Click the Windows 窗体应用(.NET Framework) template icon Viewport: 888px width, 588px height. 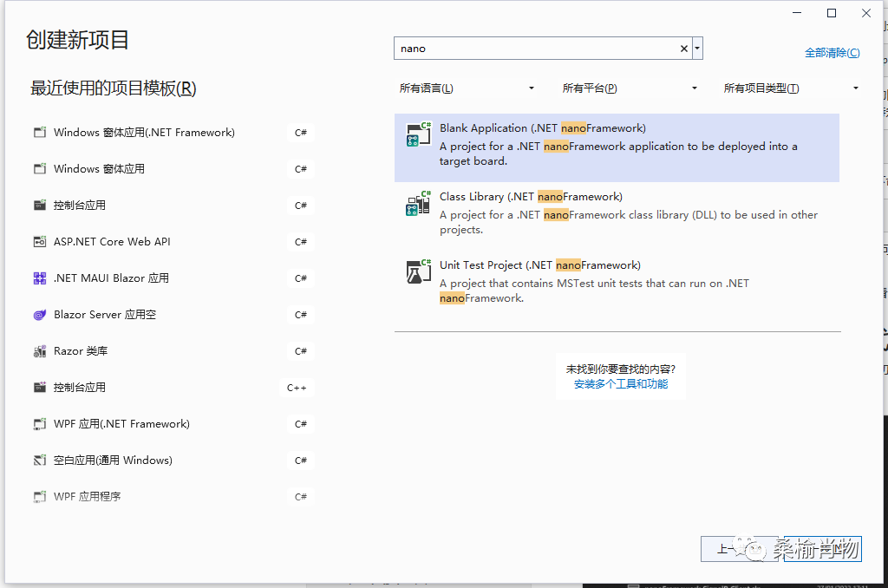pyautogui.click(x=40, y=132)
